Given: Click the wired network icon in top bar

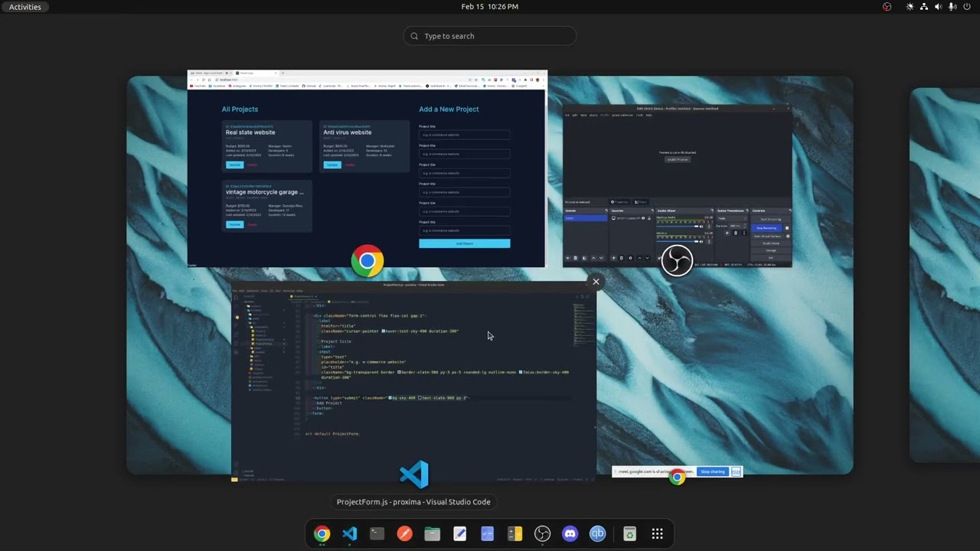Looking at the screenshot, I should pos(924,7).
